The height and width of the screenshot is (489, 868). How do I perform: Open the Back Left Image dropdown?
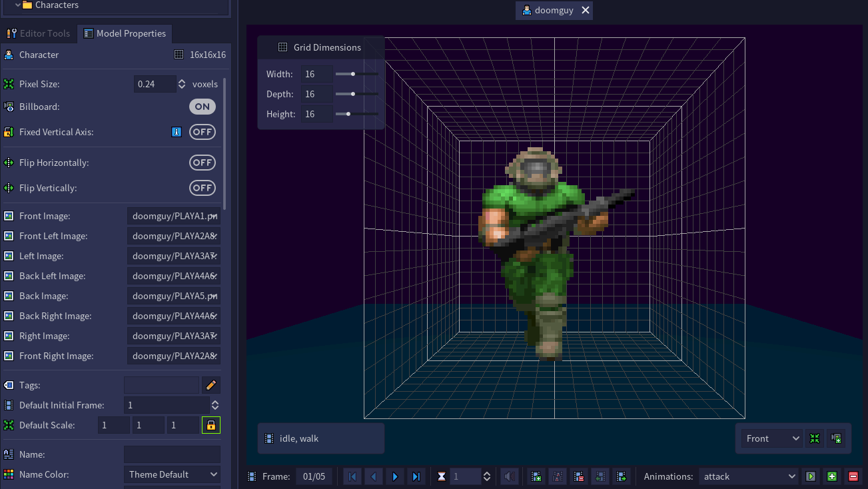(174, 276)
